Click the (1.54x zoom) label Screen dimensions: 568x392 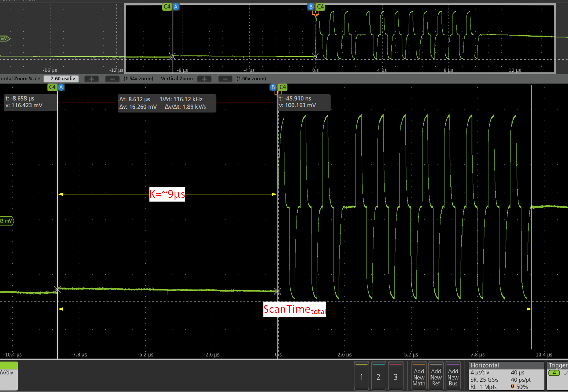click(139, 79)
